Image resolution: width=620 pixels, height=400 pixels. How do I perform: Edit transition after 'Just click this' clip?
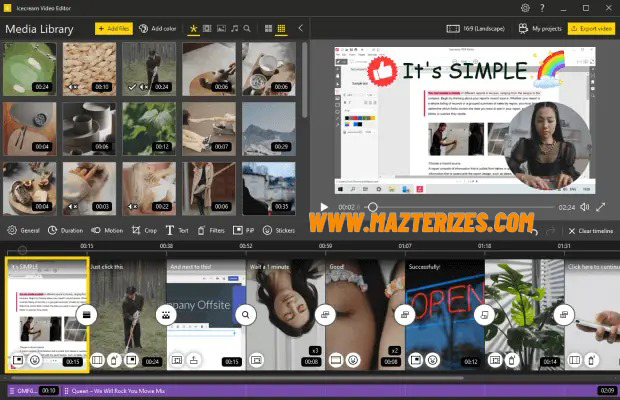point(166,315)
